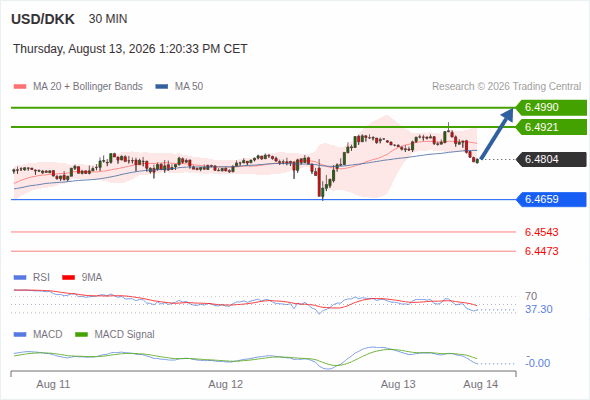Click the MA 20 Bollinger Bands legend swatch
Viewport: 590px width, 400px height.
coord(20,87)
